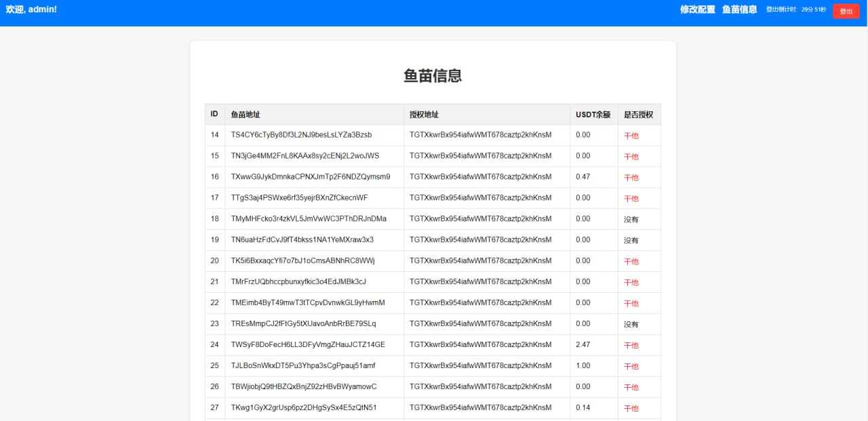Image resolution: width=868 pixels, height=421 pixels.
Task: Click 干他 for row ID 22
Action: click(631, 303)
